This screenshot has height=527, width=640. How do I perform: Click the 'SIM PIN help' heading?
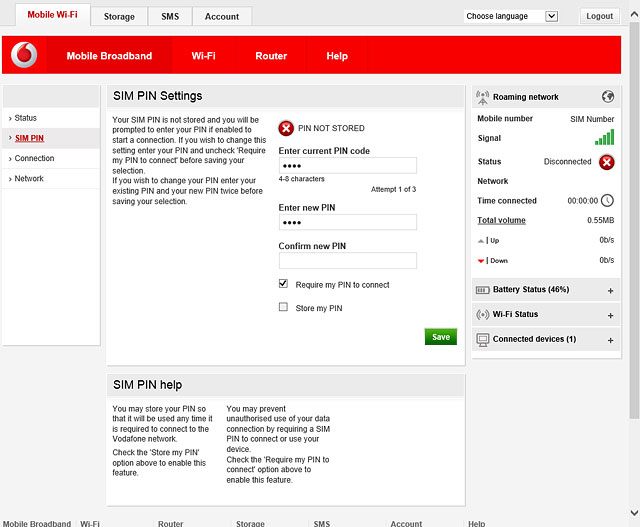(147, 385)
